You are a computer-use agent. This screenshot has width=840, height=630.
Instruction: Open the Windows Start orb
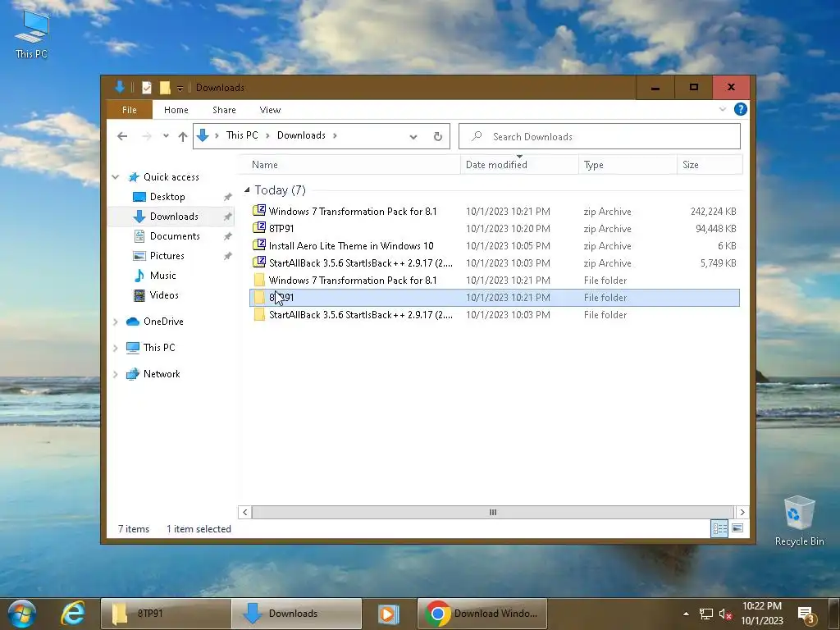(22, 614)
